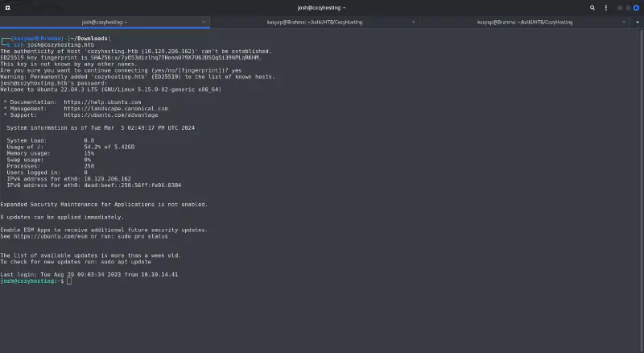Open a new terminal tab
This screenshot has width=644, height=353.
click(x=7, y=7)
